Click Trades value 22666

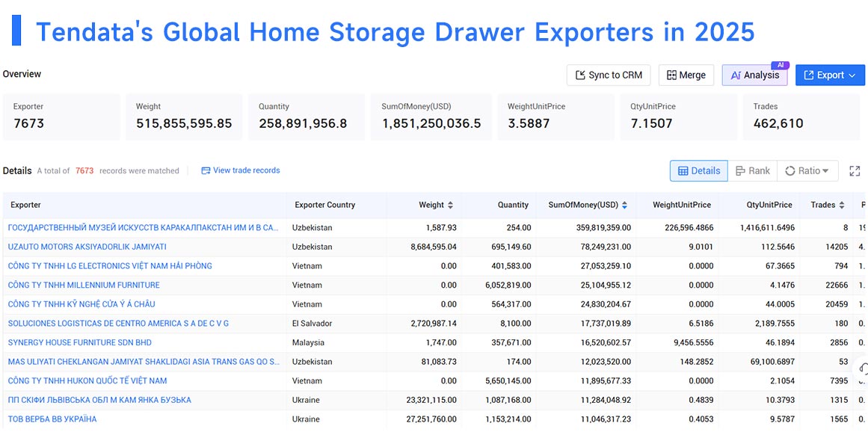point(837,285)
